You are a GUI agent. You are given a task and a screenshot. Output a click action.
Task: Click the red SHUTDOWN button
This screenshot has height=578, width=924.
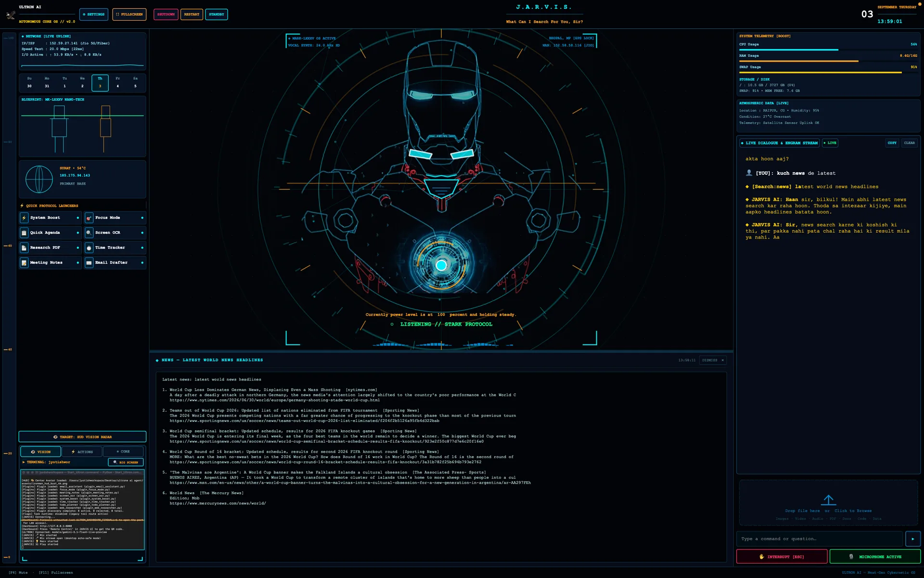(166, 14)
